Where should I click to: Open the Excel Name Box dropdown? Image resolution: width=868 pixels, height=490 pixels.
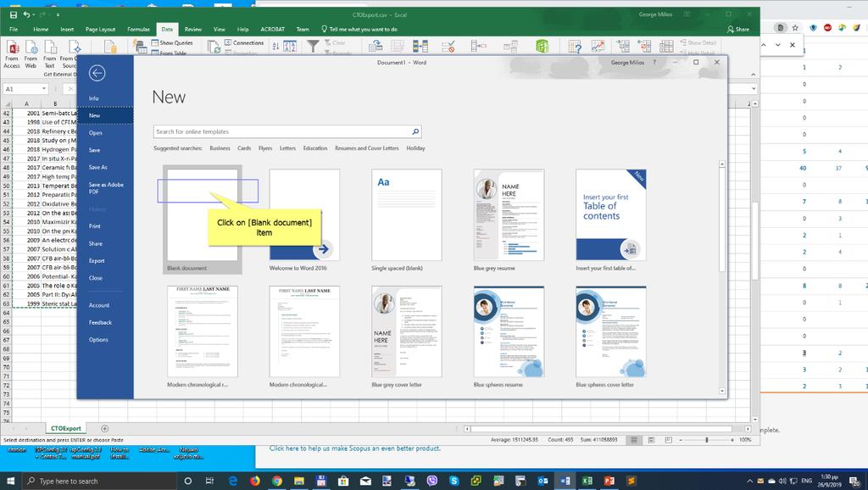tap(44, 89)
